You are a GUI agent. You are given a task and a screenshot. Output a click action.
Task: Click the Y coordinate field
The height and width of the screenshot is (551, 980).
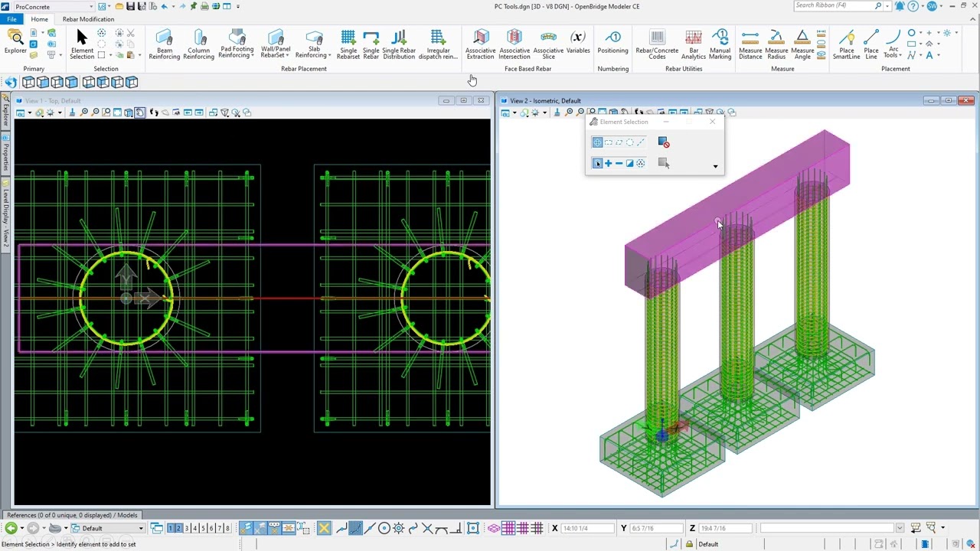click(x=655, y=528)
